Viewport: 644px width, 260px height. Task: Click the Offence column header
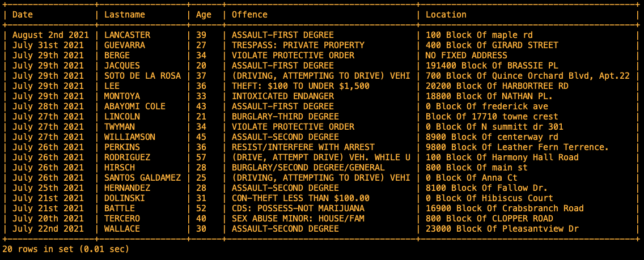pos(249,15)
